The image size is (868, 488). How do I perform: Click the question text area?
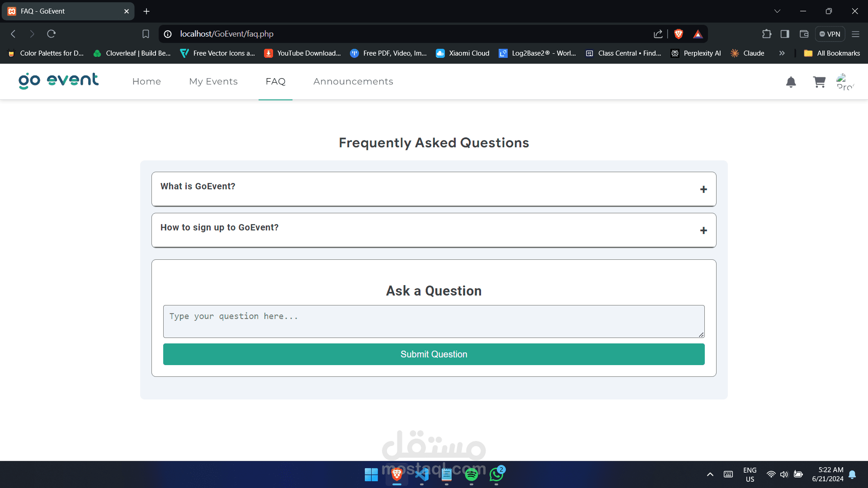click(x=434, y=321)
